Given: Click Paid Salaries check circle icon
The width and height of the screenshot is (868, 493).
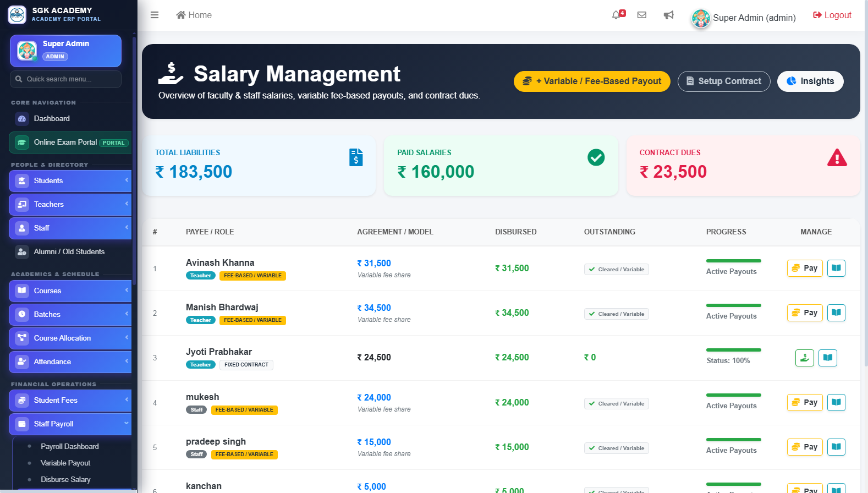Looking at the screenshot, I should click(x=596, y=157).
